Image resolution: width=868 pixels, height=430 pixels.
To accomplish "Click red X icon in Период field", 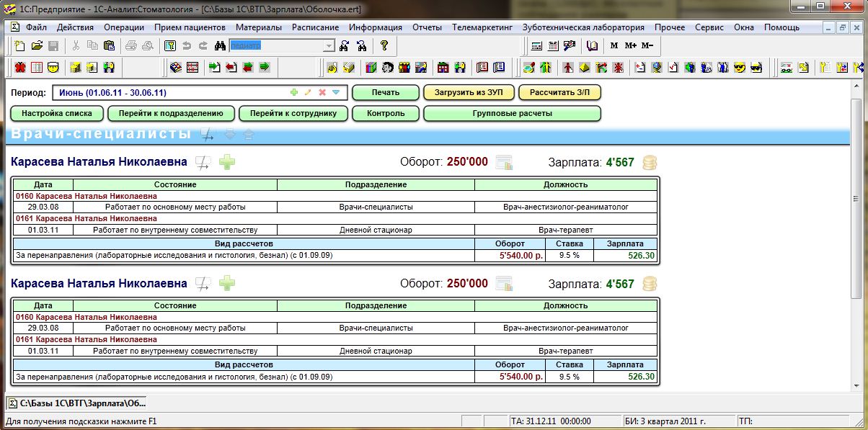I will click(322, 93).
